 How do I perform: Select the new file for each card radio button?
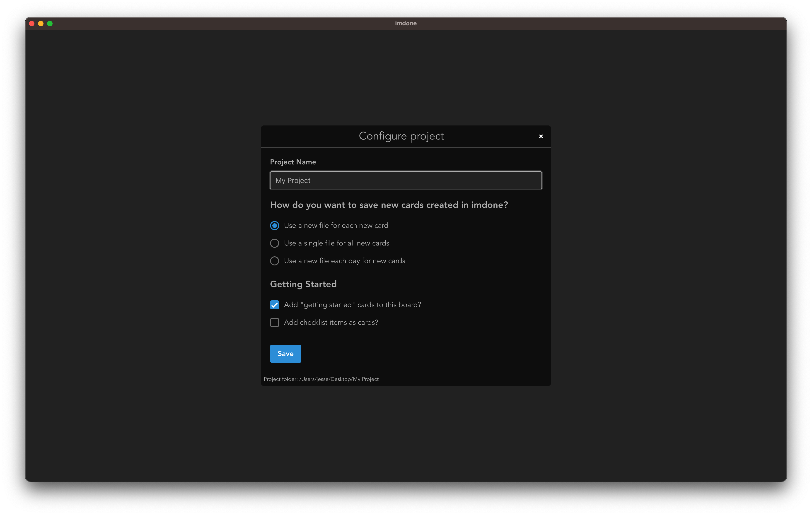(275, 226)
